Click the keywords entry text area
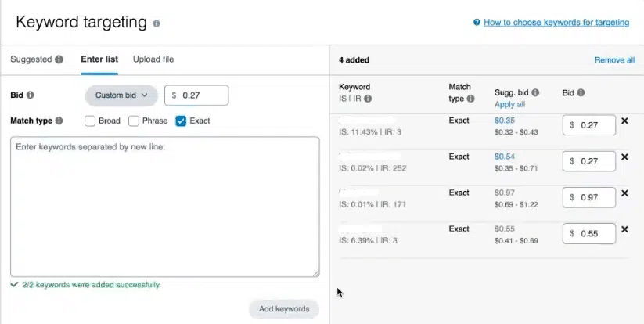Image resolution: width=644 pixels, height=324 pixels. coord(164,207)
